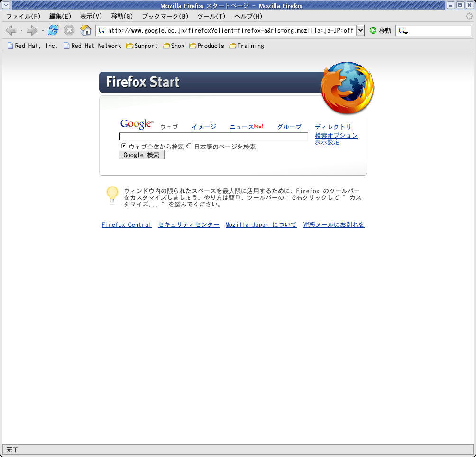This screenshot has width=476, height=457.
Task: Open the グループ link
Action: click(x=289, y=127)
